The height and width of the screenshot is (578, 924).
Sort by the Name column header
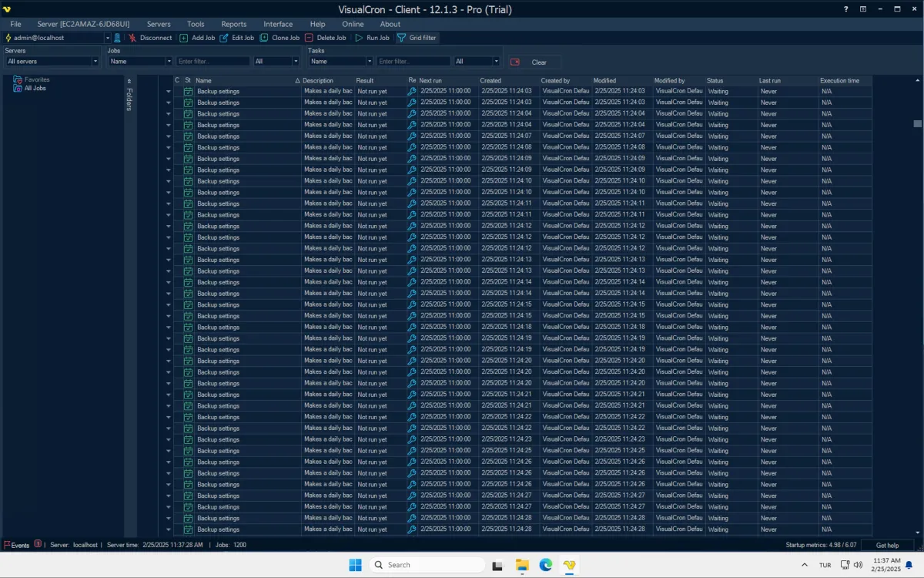[246, 80]
